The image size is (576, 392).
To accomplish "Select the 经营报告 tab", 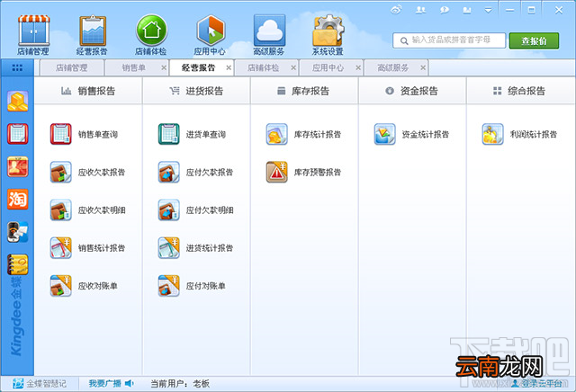I will (x=198, y=68).
